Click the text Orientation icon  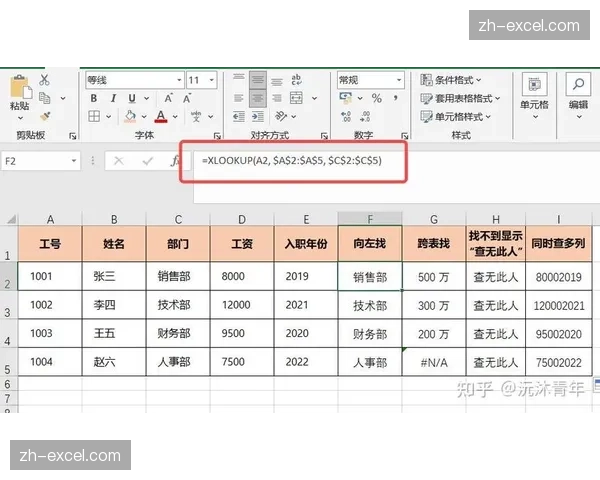[280, 116]
